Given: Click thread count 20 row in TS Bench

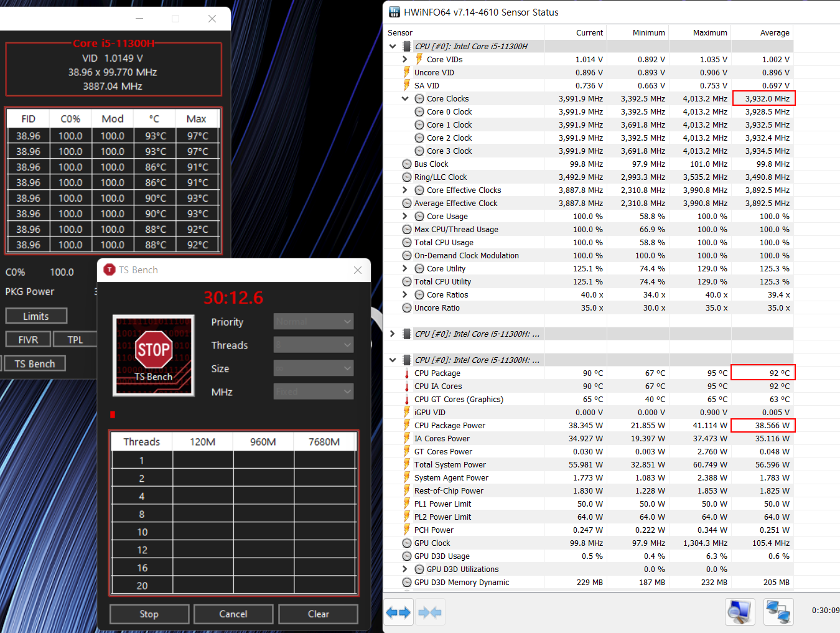Looking at the screenshot, I should 233,586.
